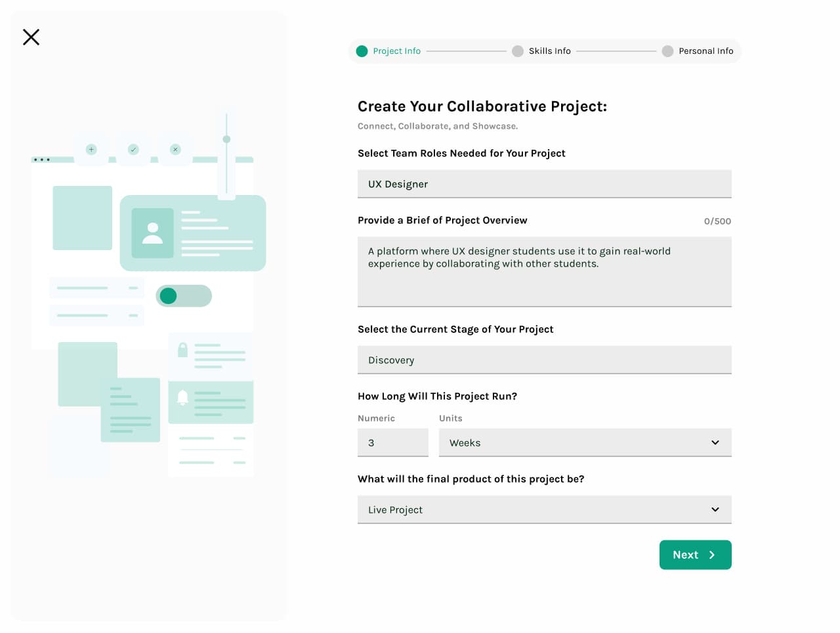
Task: Click the arrow icon inside Next button
Action: click(712, 555)
